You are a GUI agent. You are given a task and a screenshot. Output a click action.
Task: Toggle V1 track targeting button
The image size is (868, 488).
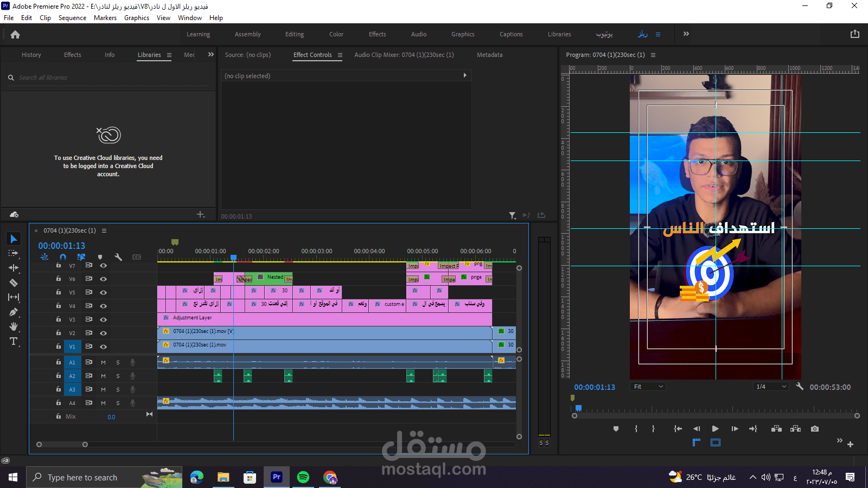click(x=72, y=346)
